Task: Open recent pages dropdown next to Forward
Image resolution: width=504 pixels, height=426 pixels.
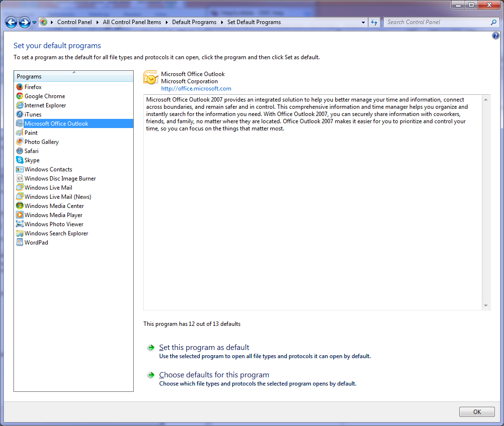Action: pos(35,22)
